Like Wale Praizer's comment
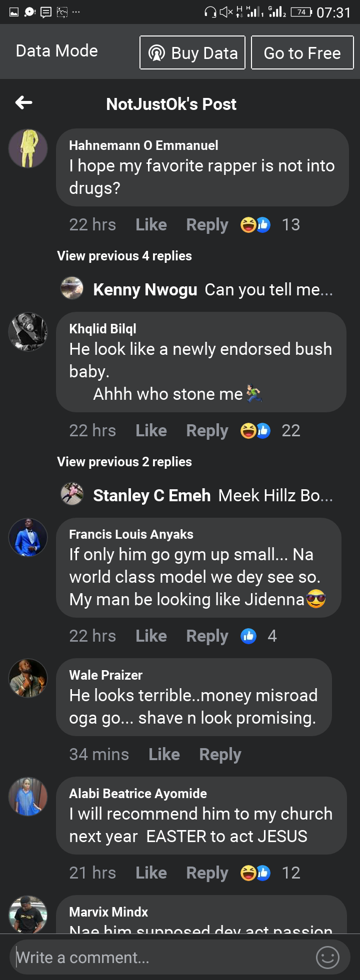The image size is (360, 980). point(164,755)
